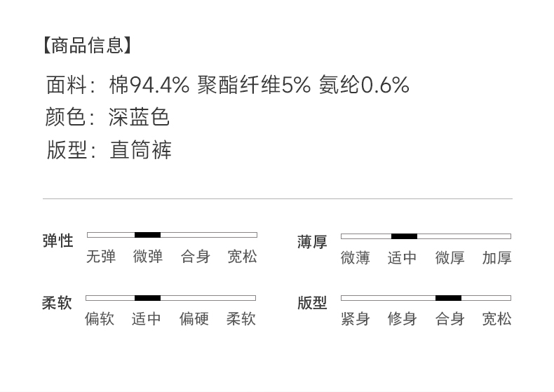Select the 偏软 softness option

[x=100, y=319]
